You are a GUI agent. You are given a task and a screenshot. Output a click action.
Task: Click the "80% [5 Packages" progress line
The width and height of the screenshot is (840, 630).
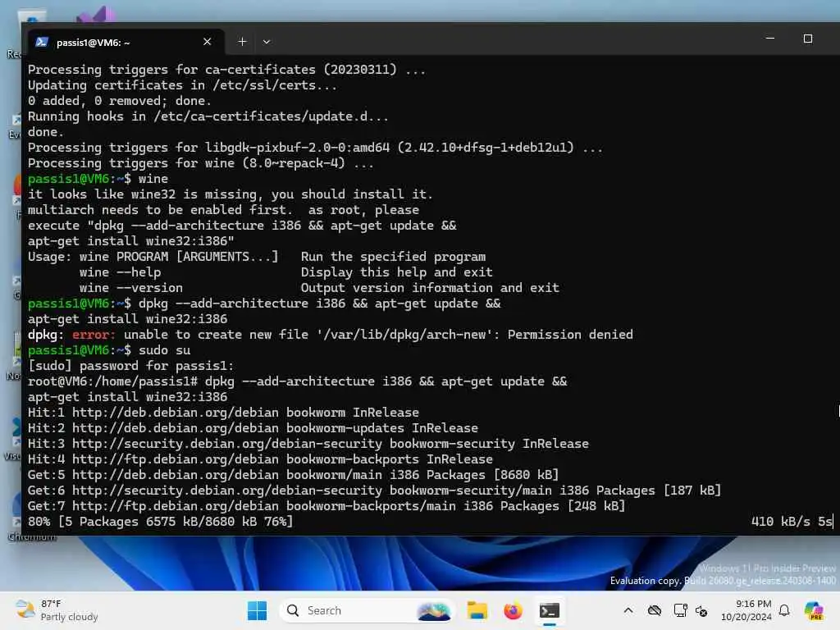pyautogui.click(x=161, y=521)
